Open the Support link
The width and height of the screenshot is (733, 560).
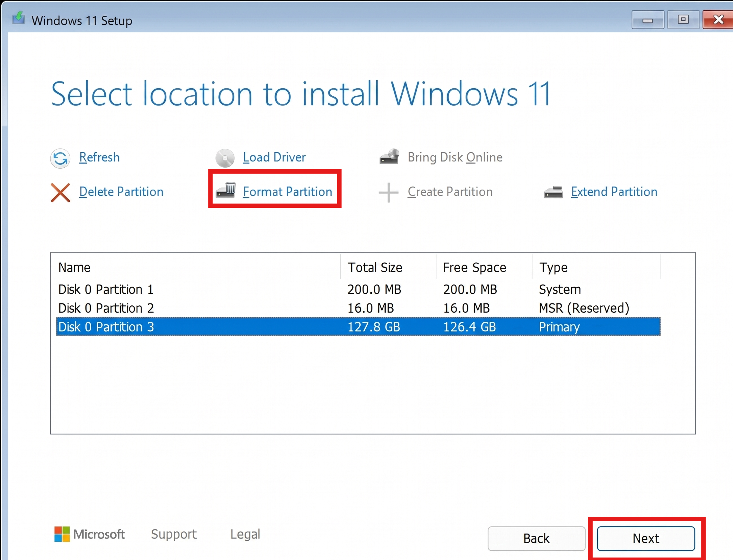(174, 534)
